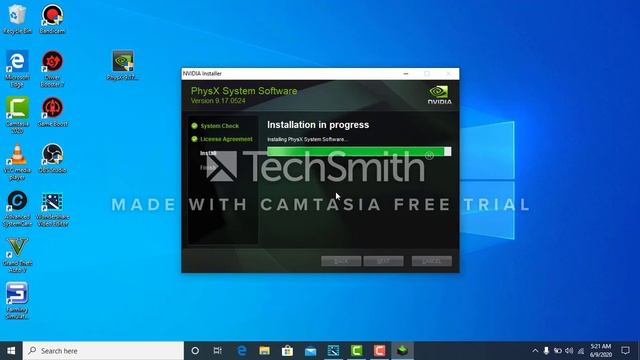Select the Install step in sidebar
This screenshot has height=360, width=640.
point(208,153)
